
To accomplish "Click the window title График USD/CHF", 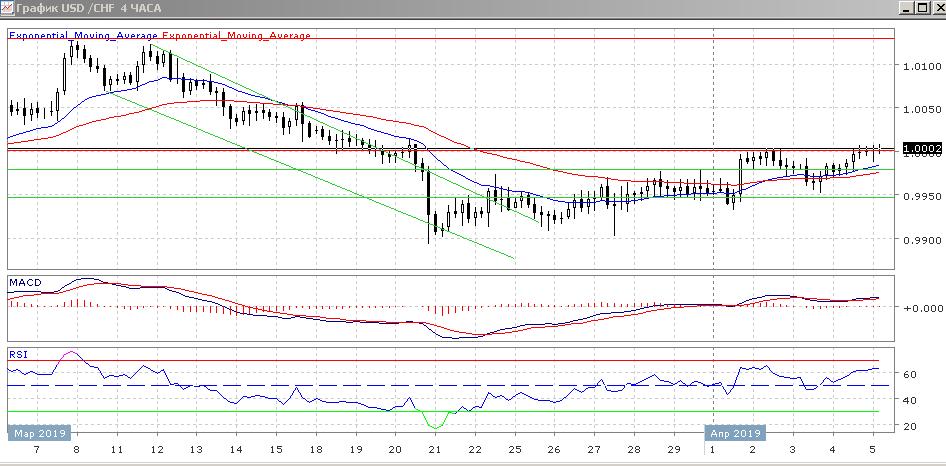I will click(88, 7).
